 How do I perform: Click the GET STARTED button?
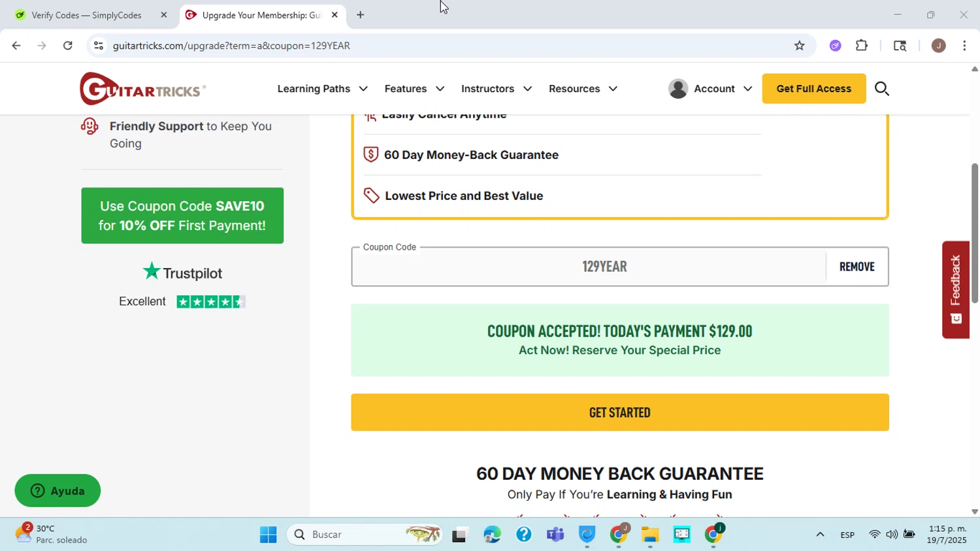tap(619, 412)
